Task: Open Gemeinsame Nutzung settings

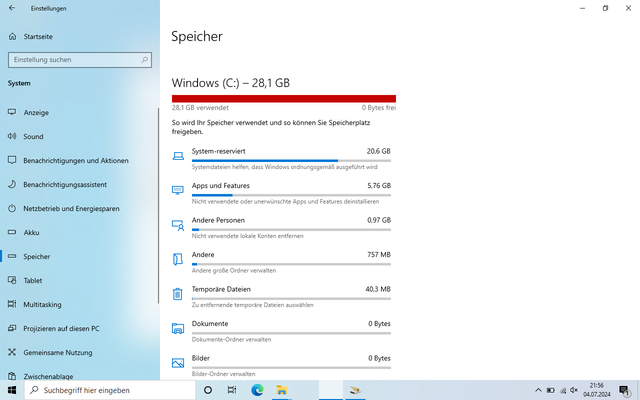Action: coord(80,352)
